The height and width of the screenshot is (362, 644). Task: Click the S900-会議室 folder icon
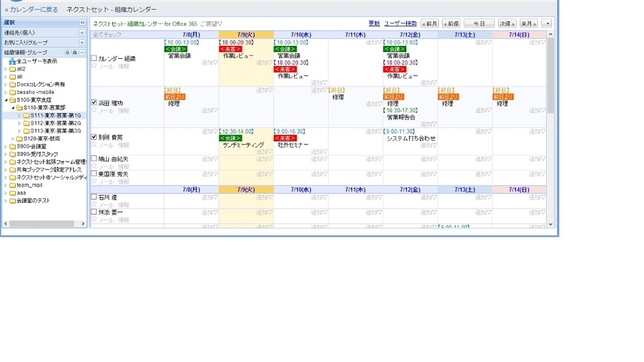[13, 146]
